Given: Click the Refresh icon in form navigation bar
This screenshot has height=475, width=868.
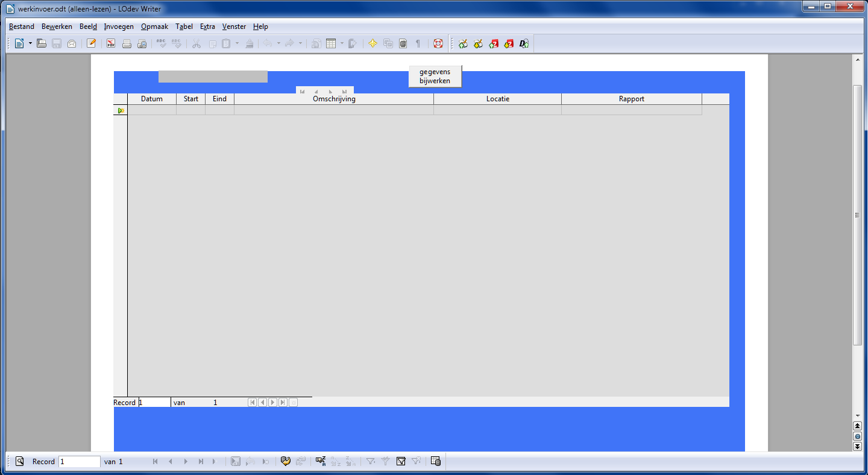Looking at the screenshot, I should point(286,462).
